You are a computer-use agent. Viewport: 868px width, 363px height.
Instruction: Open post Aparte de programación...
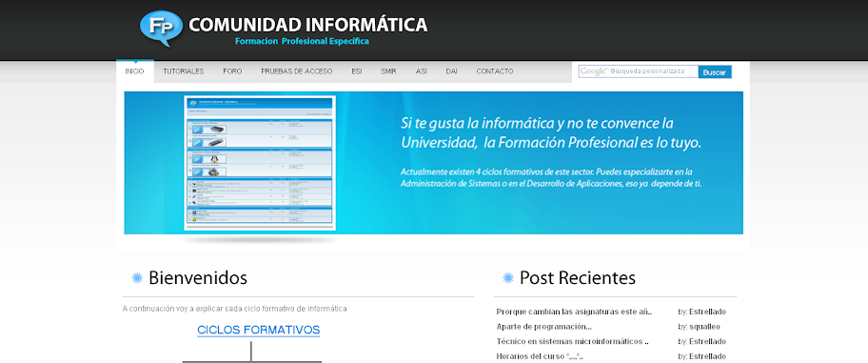[543, 327]
